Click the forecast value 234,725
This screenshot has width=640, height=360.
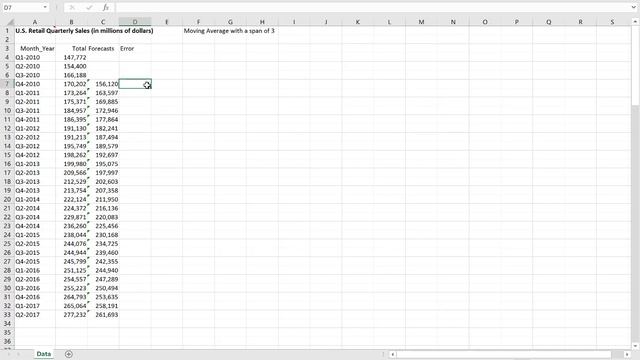pyautogui.click(x=107, y=244)
